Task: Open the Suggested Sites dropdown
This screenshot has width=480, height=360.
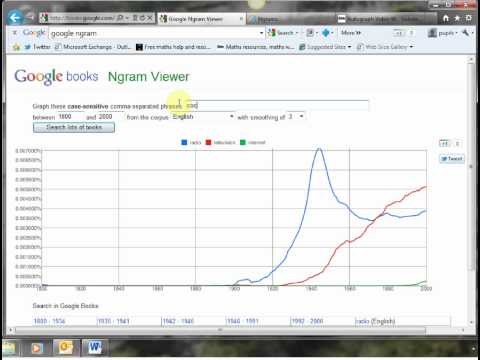Action: coord(325,47)
